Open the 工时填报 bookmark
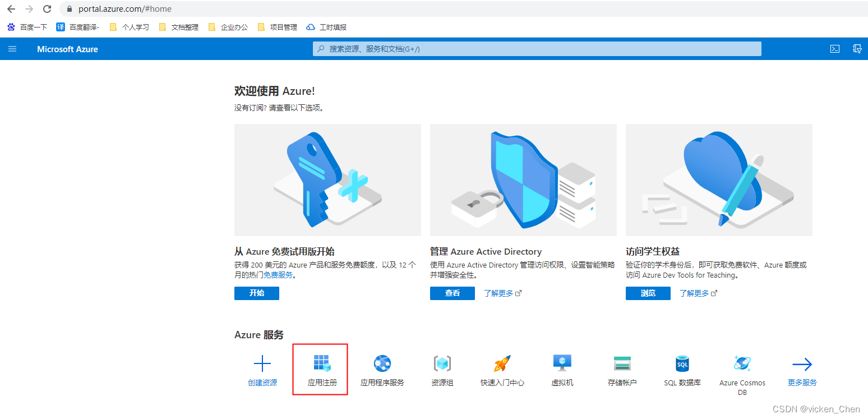This screenshot has width=868, height=419. pyautogui.click(x=327, y=27)
